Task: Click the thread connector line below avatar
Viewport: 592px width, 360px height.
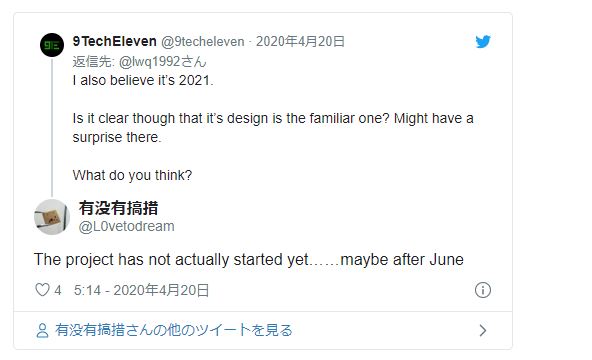Action: [x=52, y=128]
